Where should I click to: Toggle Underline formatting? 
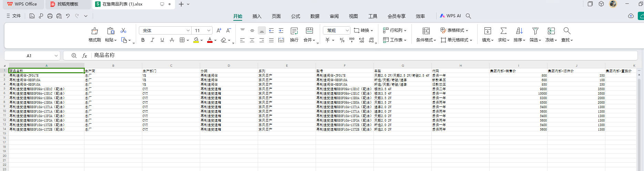pyautogui.click(x=162, y=40)
